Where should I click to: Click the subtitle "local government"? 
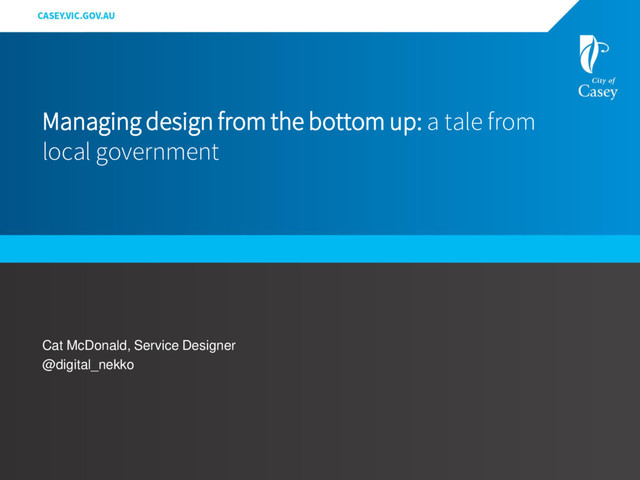(x=131, y=152)
